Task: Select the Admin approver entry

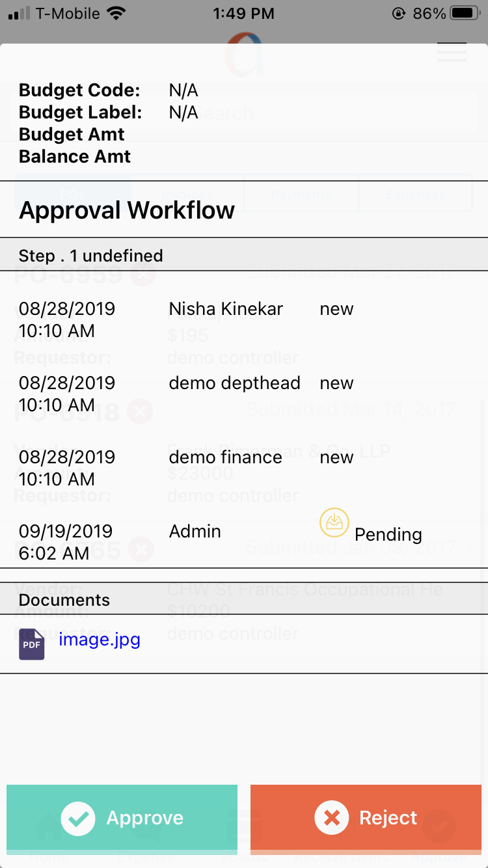Action: (x=195, y=531)
